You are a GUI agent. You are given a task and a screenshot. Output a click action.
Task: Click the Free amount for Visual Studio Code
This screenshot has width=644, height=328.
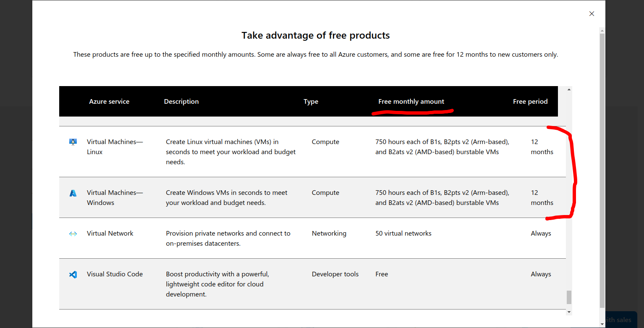pos(382,274)
